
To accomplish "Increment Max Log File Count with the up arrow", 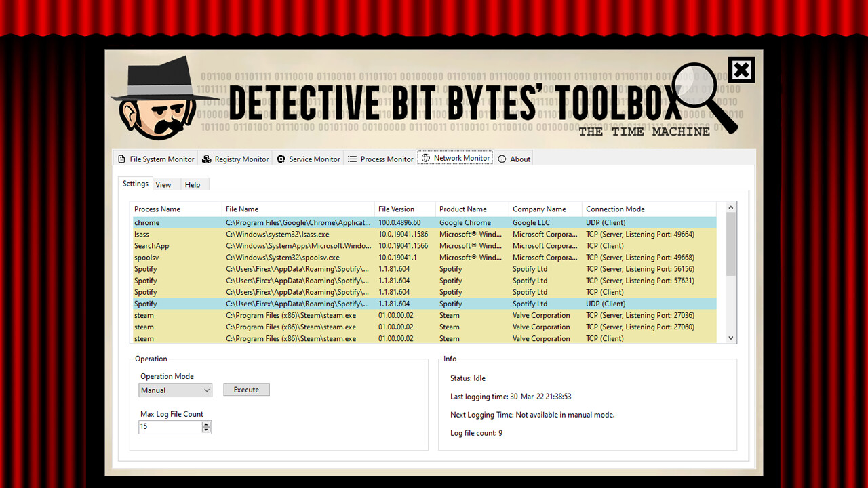I will 205,423.
